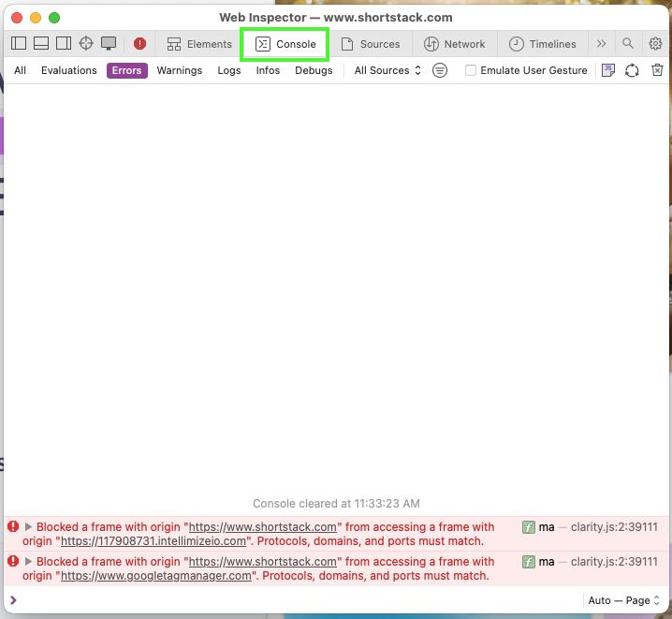The height and width of the screenshot is (619, 672).
Task: Click the reload circular arrows icon
Action: click(632, 70)
